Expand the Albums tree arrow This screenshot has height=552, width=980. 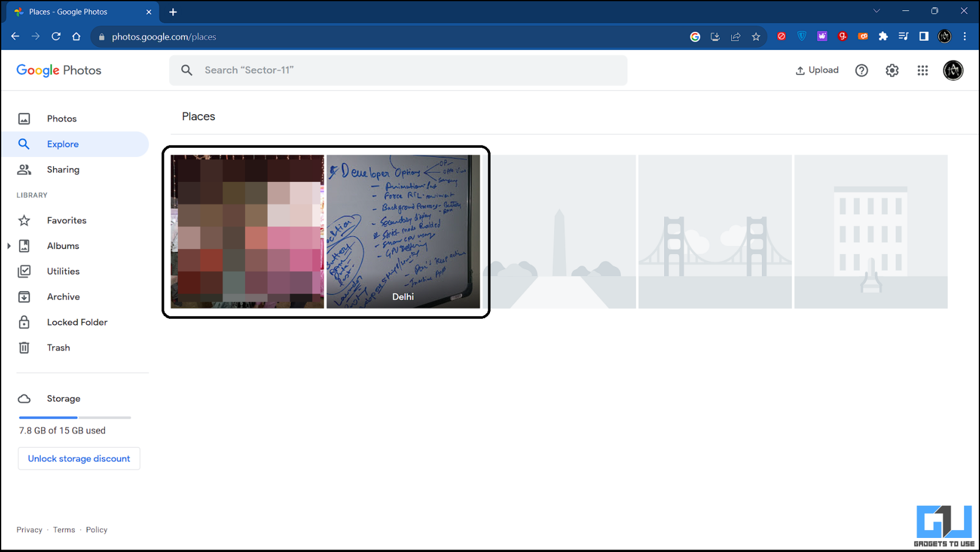[9, 246]
